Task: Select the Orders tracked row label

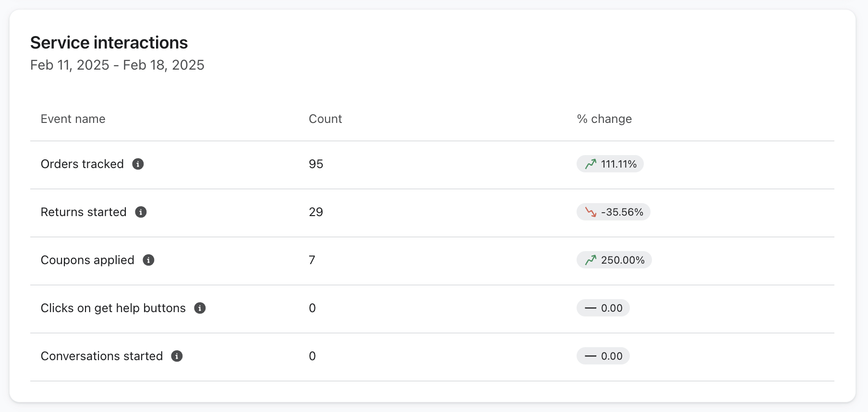Action: pos(82,164)
